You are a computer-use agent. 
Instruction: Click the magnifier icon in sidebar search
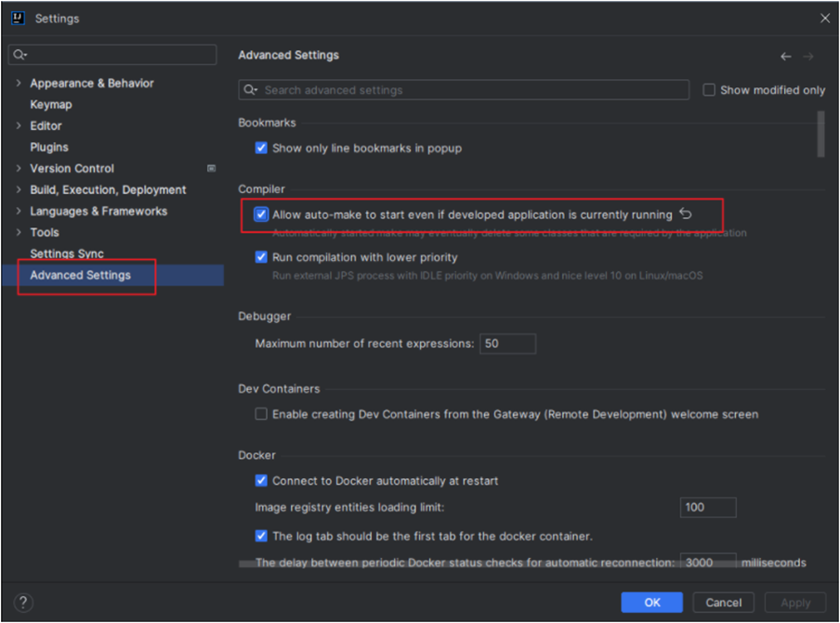point(20,55)
